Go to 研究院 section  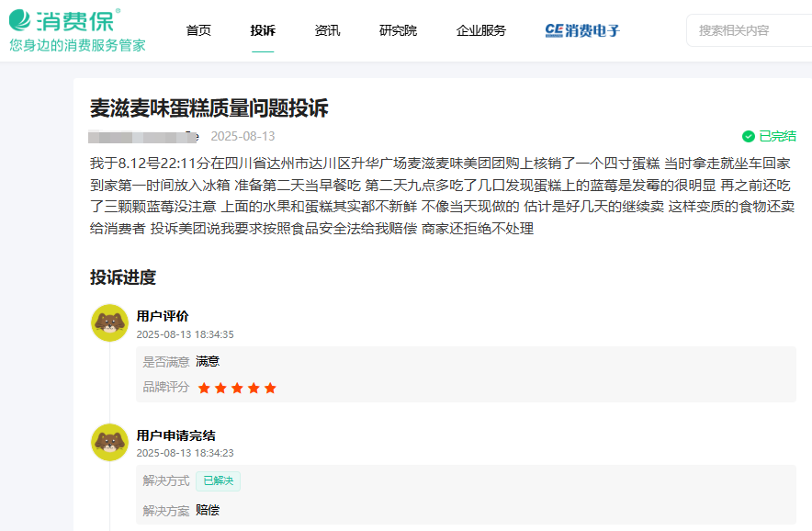(x=398, y=30)
